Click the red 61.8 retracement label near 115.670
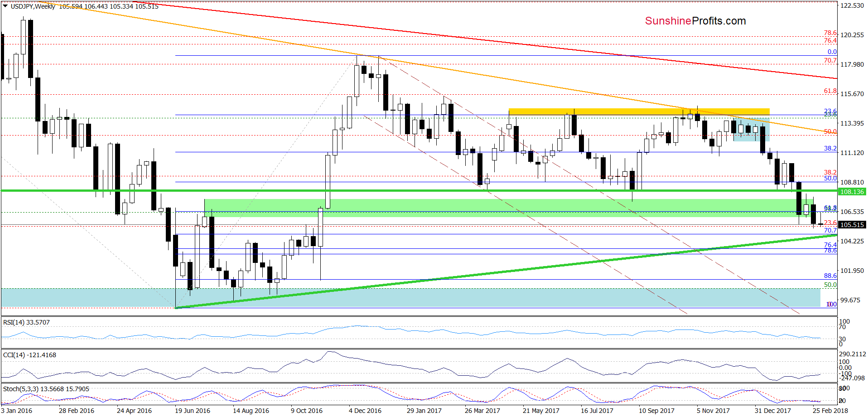The image size is (868, 417). 830,91
